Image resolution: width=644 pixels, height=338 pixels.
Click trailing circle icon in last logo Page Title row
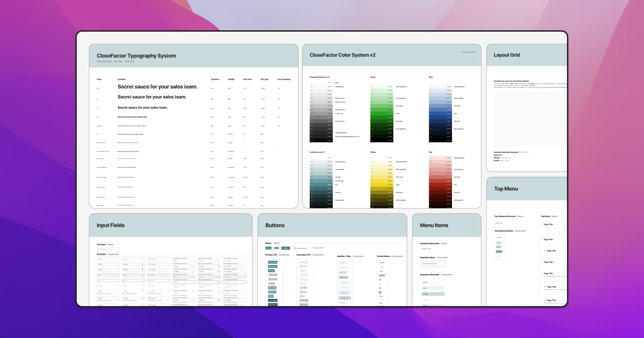tap(558, 300)
